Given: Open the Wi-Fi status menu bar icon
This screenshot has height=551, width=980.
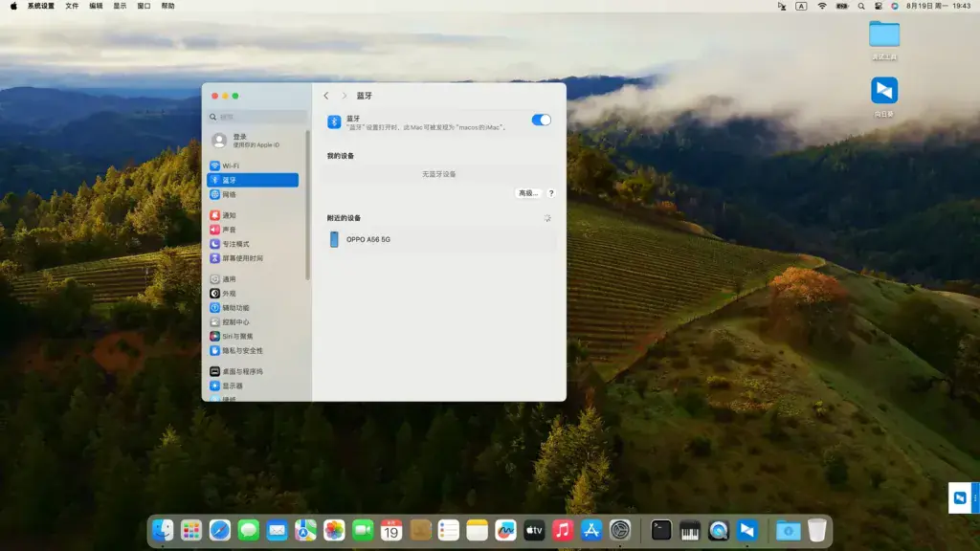Looking at the screenshot, I should (x=822, y=6).
